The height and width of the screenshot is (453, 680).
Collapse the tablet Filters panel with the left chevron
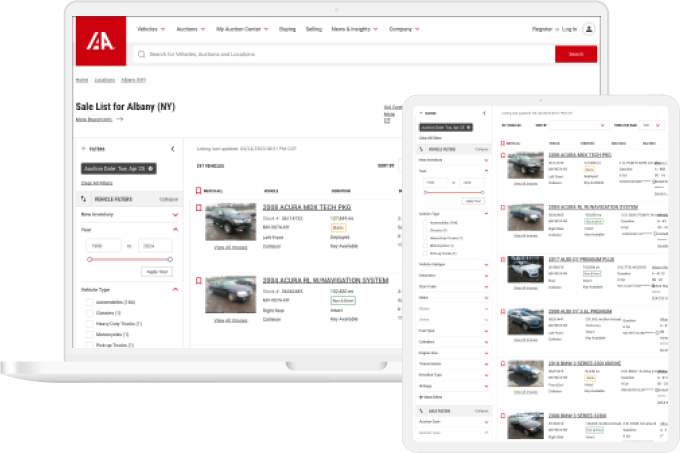pyautogui.click(x=484, y=113)
